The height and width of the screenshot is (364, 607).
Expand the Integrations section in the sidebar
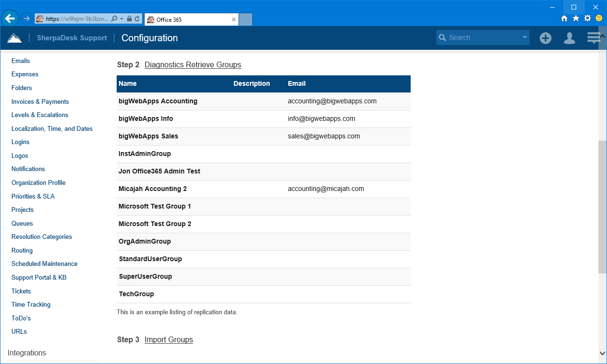(x=27, y=353)
